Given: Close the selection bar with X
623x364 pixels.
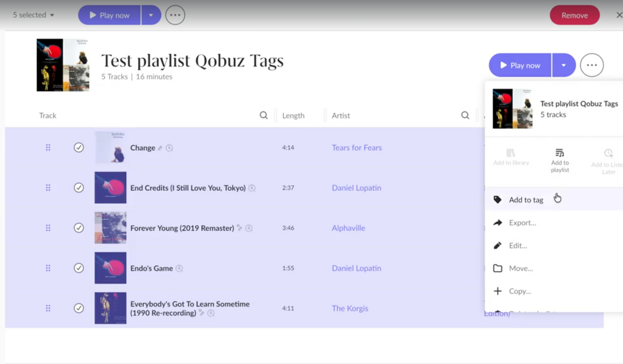Looking at the screenshot, I should [x=619, y=15].
